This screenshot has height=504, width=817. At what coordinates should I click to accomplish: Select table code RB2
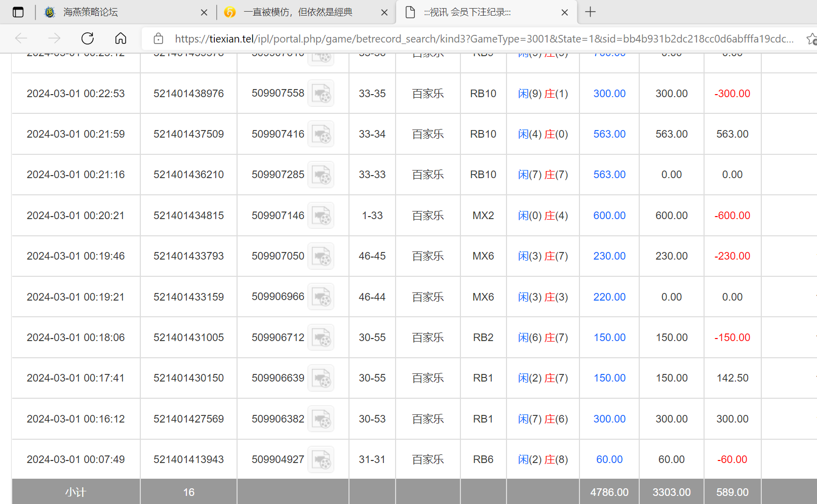[483, 338]
